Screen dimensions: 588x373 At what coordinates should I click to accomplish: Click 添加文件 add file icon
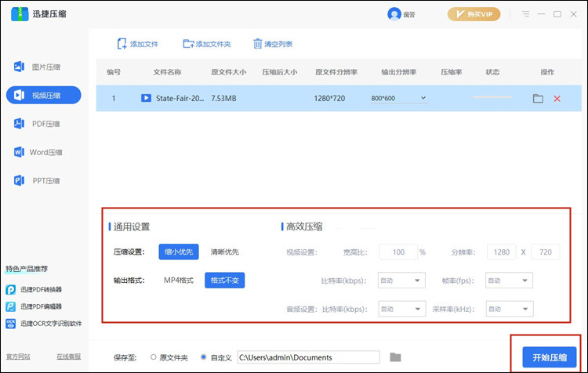point(122,44)
